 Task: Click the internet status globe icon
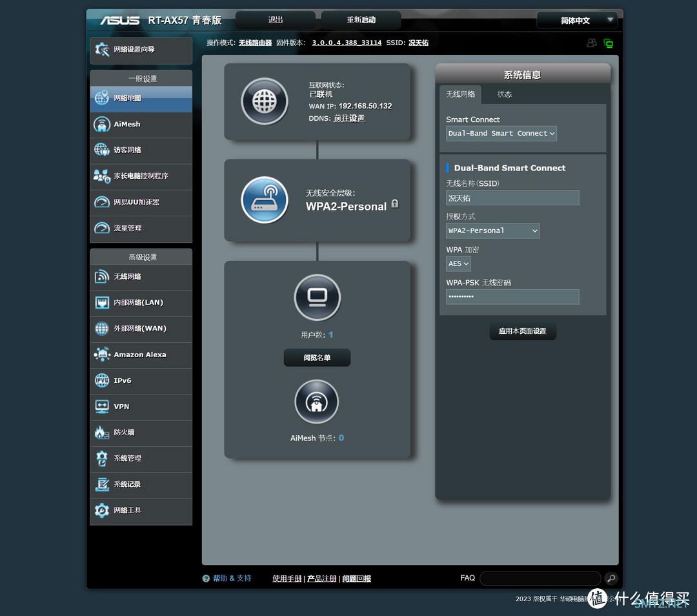point(265,101)
